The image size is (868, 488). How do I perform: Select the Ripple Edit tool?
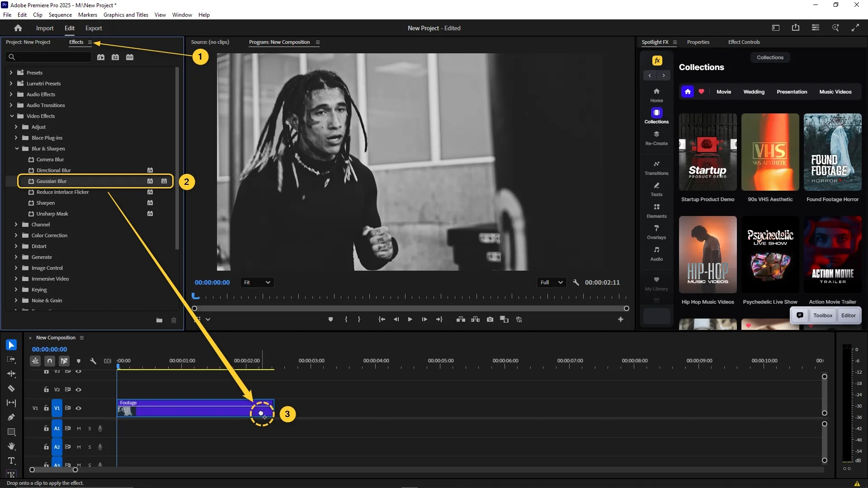point(11,374)
